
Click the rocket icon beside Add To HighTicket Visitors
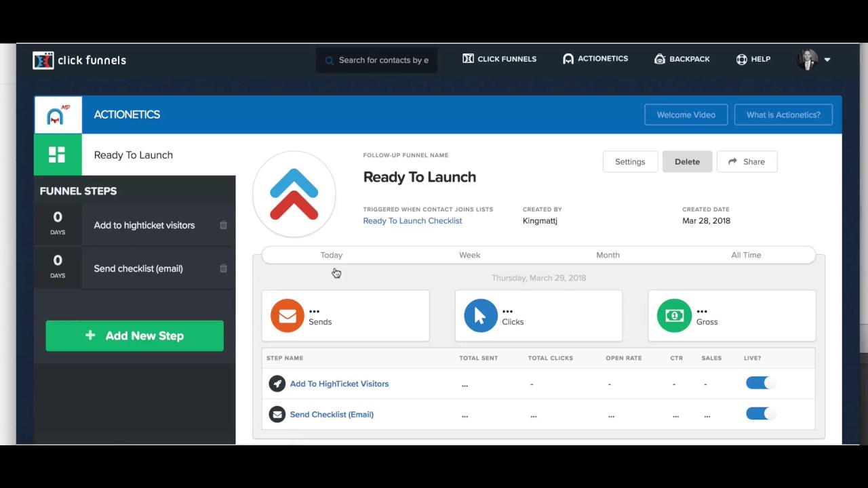277,384
